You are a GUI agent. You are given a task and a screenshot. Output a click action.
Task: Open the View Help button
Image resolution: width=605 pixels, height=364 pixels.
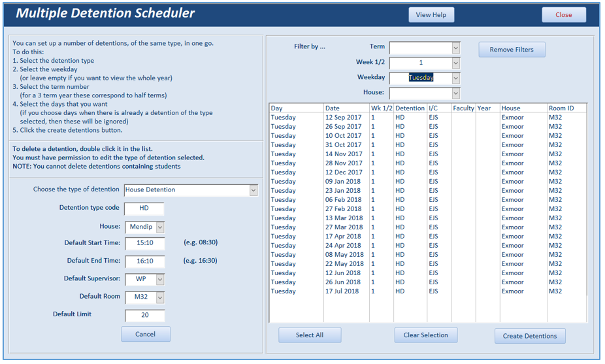pos(431,15)
